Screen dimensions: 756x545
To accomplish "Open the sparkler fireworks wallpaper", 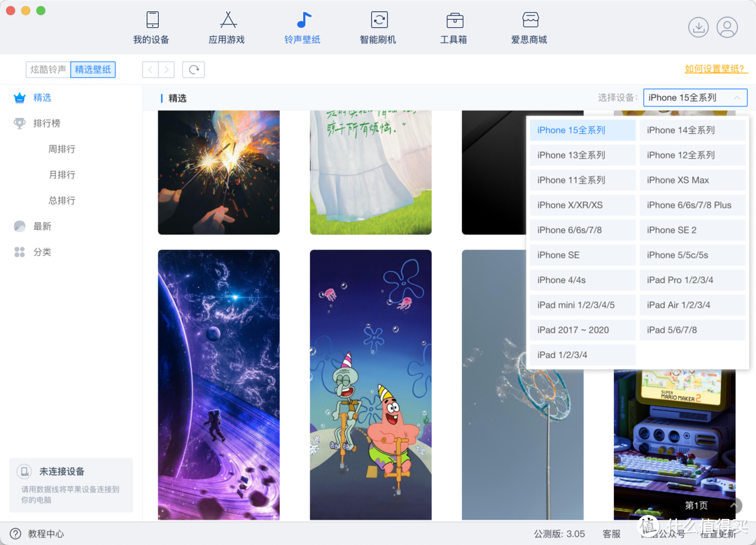I will [x=219, y=172].
